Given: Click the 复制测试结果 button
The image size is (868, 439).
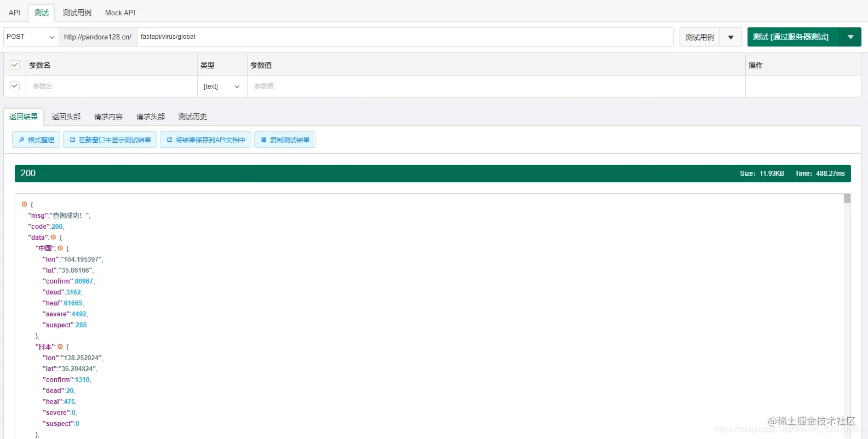Looking at the screenshot, I should point(285,140).
